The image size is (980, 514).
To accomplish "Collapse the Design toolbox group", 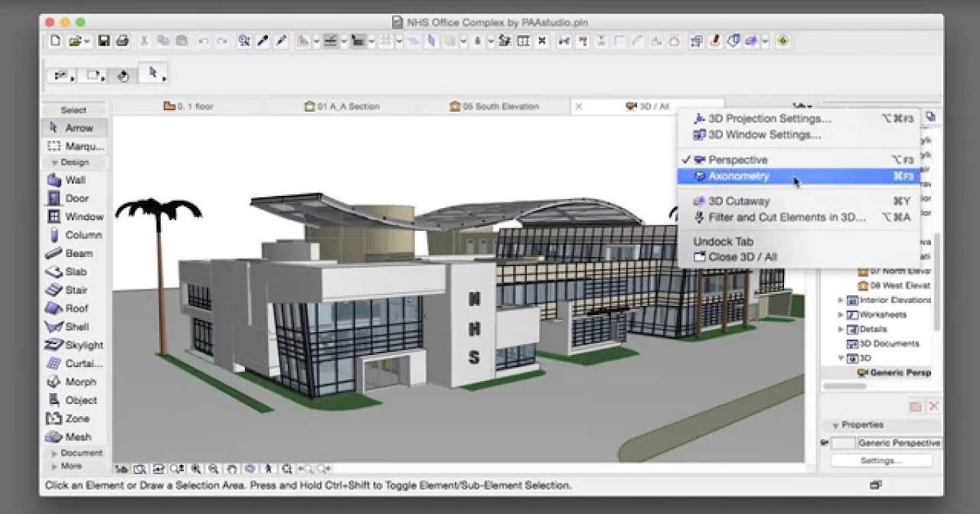I will point(55,162).
